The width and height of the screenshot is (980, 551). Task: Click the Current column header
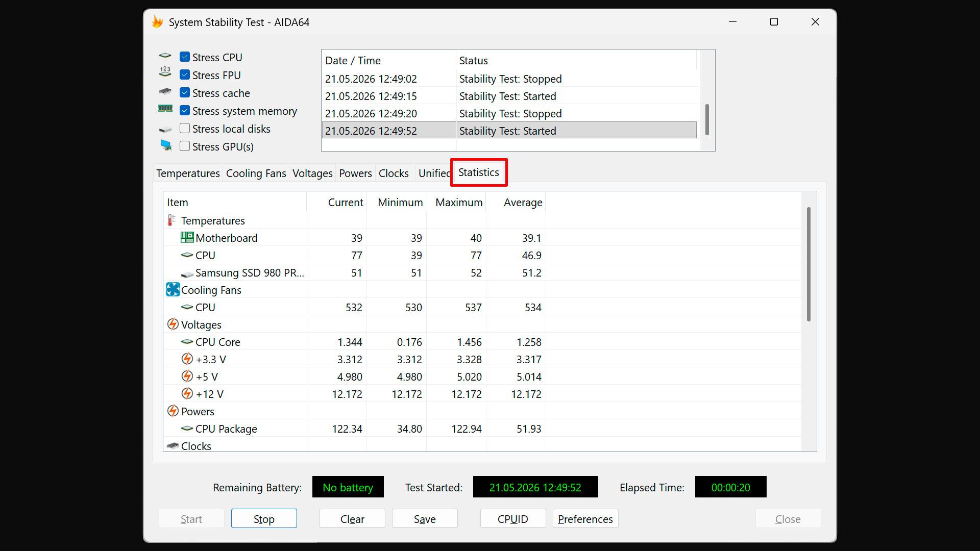pyautogui.click(x=336, y=202)
